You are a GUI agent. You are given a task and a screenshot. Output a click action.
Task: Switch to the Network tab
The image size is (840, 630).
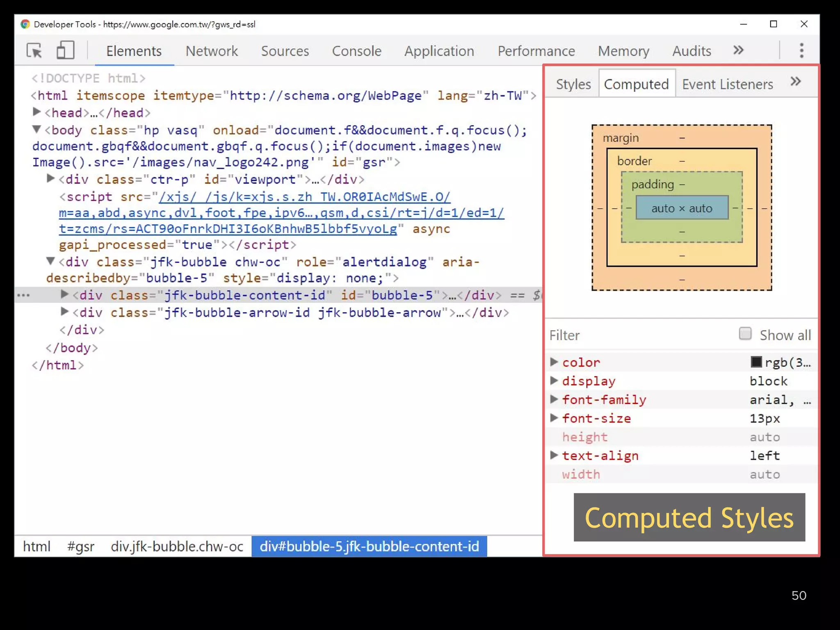pyautogui.click(x=212, y=51)
